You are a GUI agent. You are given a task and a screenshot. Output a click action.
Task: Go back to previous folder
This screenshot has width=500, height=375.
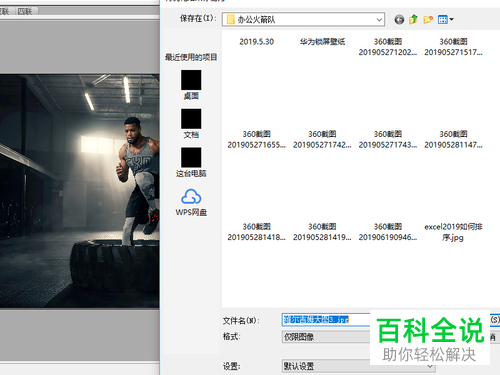click(x=399, y=20)
